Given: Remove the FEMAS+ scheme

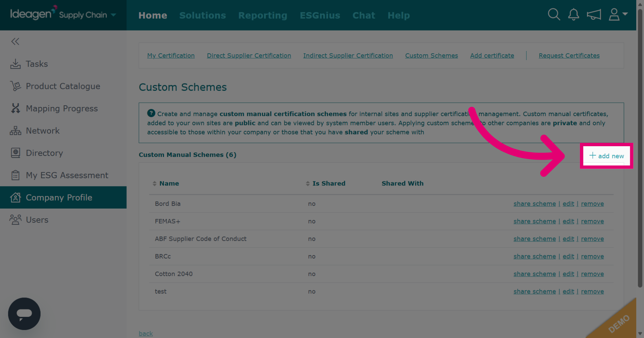Looking at the screenshot, I should point(592,221).
